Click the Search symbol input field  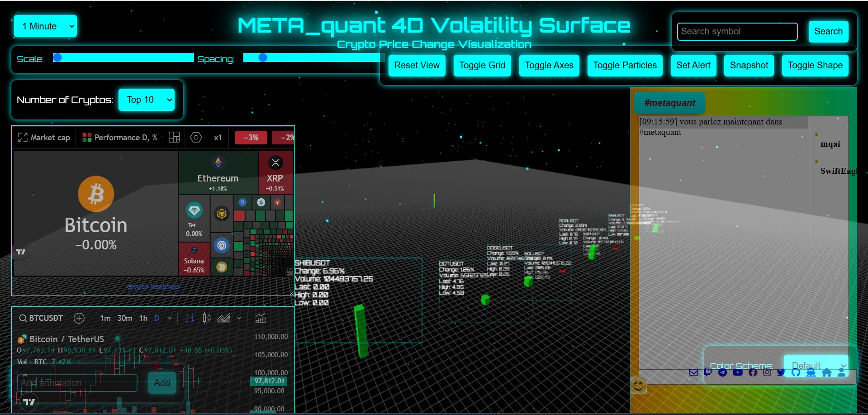click(737, 31)
